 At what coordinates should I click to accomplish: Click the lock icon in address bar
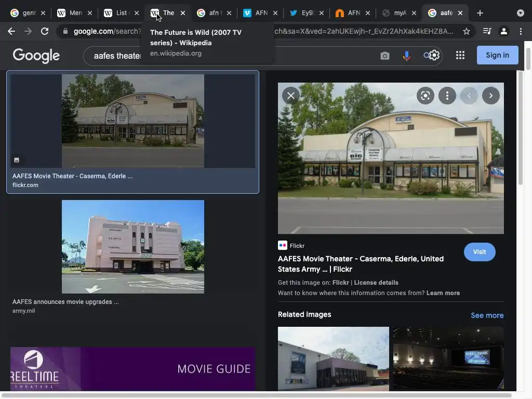pos(65,31)
